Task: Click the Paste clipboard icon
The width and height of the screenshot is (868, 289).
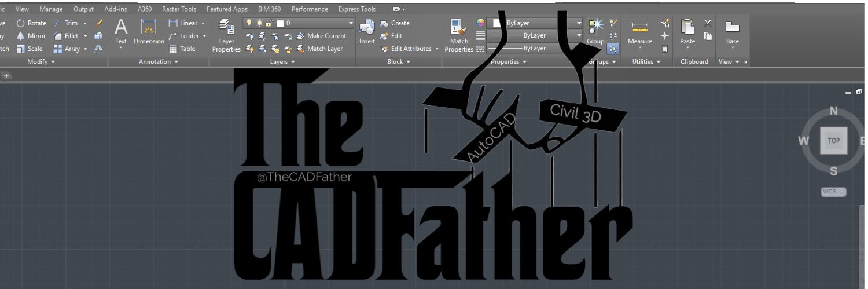Action: (x=687, y=27)
